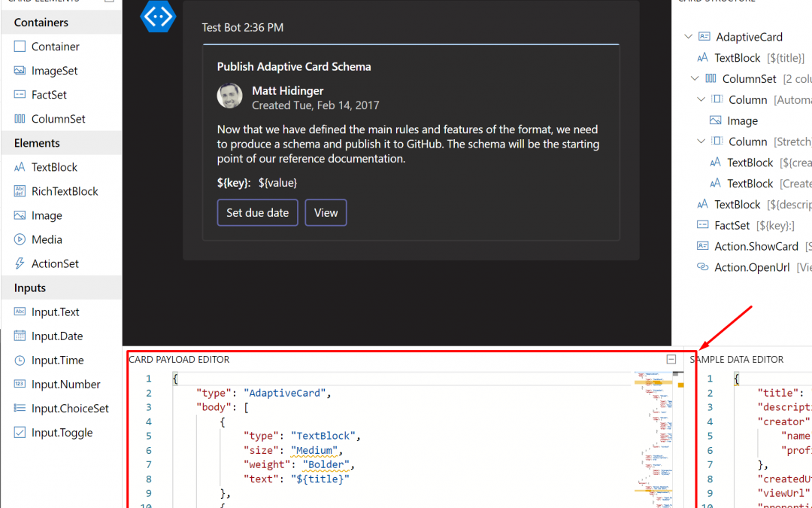Click the Set due date button

pos(257,212)
